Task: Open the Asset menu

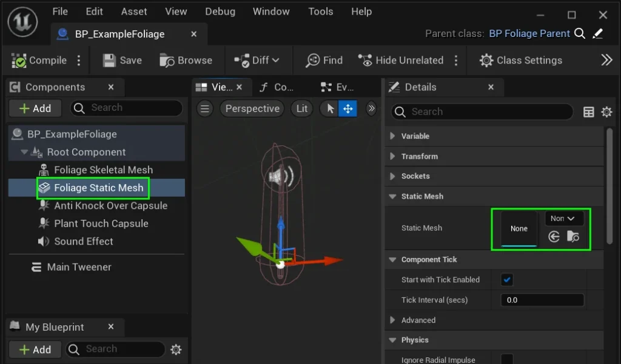Action: pos(134,12)
